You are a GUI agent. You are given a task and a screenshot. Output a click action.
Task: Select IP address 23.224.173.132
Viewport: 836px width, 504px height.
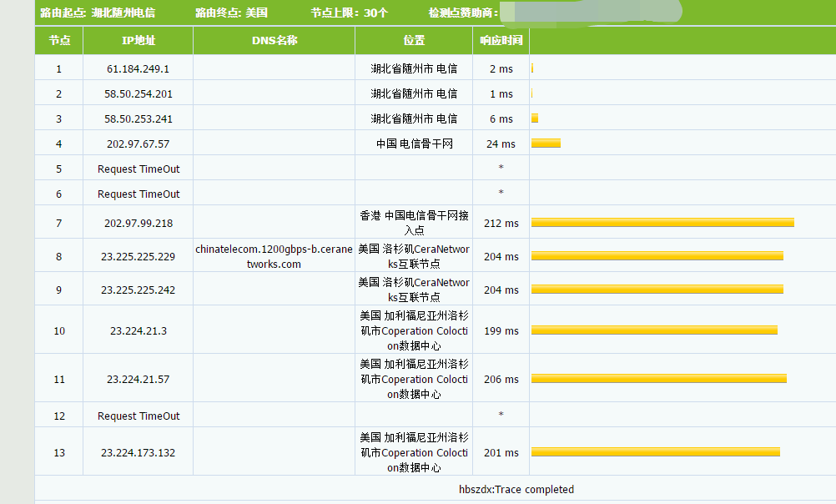138,453
